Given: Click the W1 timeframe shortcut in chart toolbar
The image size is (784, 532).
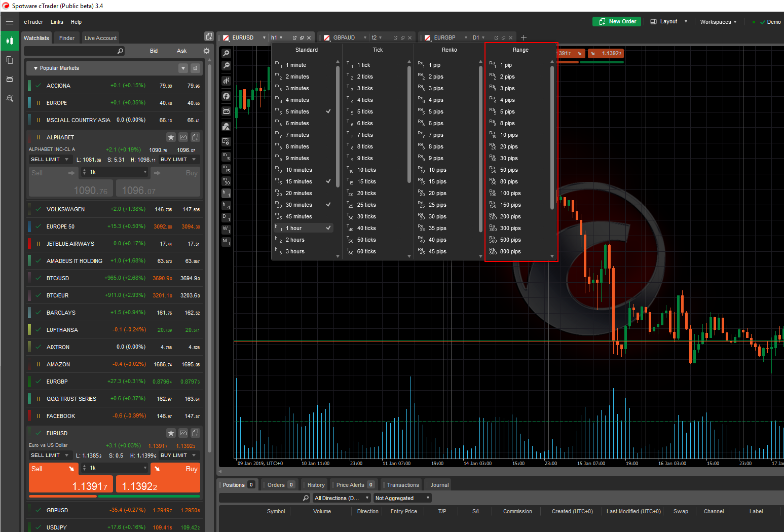Looking at the screenshot, I should coord(226,230).
